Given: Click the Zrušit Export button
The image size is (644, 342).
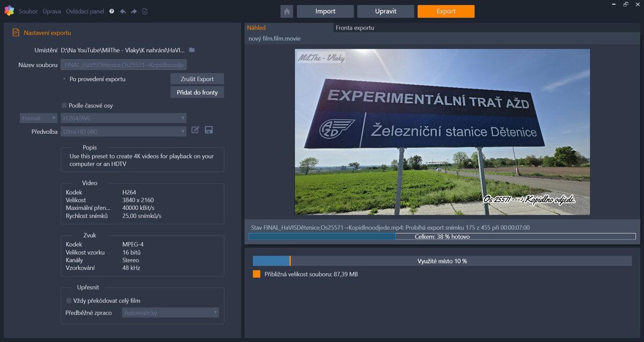Looking at the screenshot, I should [197, 79].
